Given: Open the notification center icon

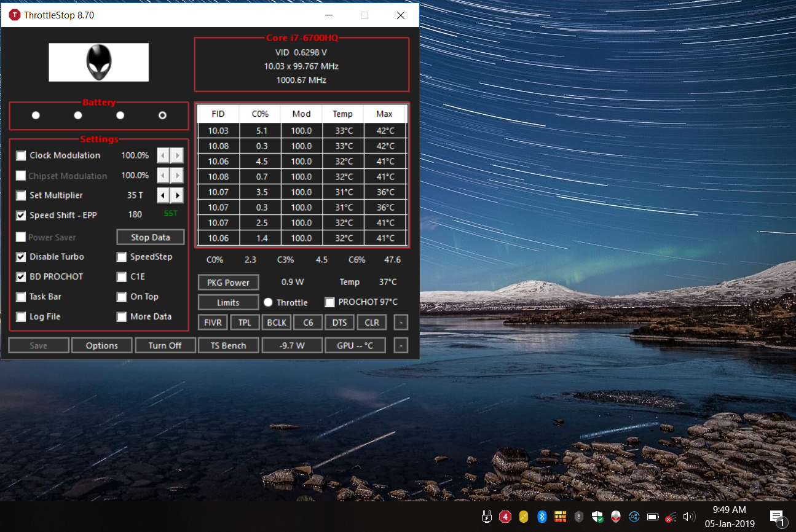Looking at the screenshot, I should coord(777,517).
